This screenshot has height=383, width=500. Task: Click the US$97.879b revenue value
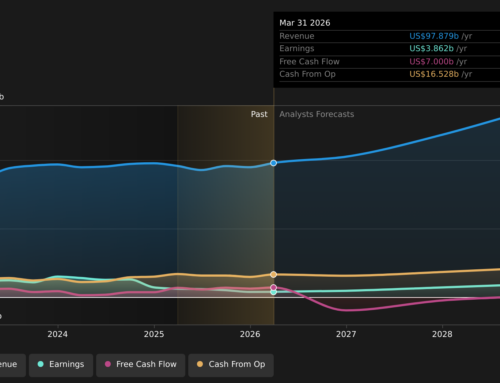pyautogui.click(x=434, y=36)
